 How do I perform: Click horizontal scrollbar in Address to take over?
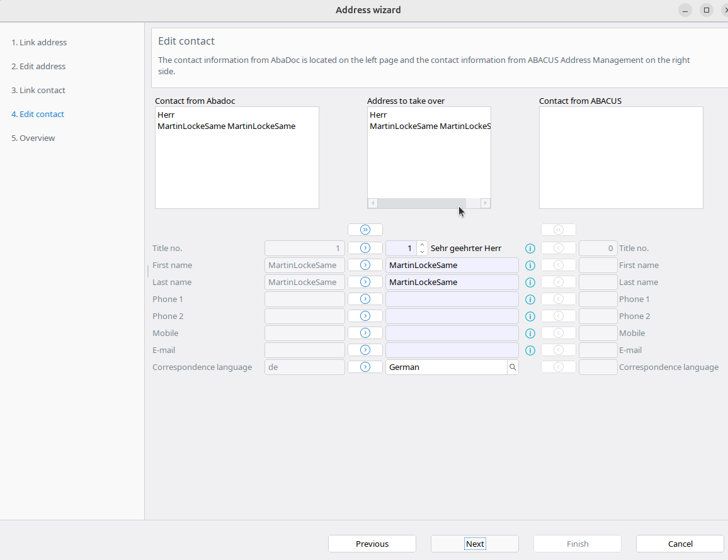(419, 203)
